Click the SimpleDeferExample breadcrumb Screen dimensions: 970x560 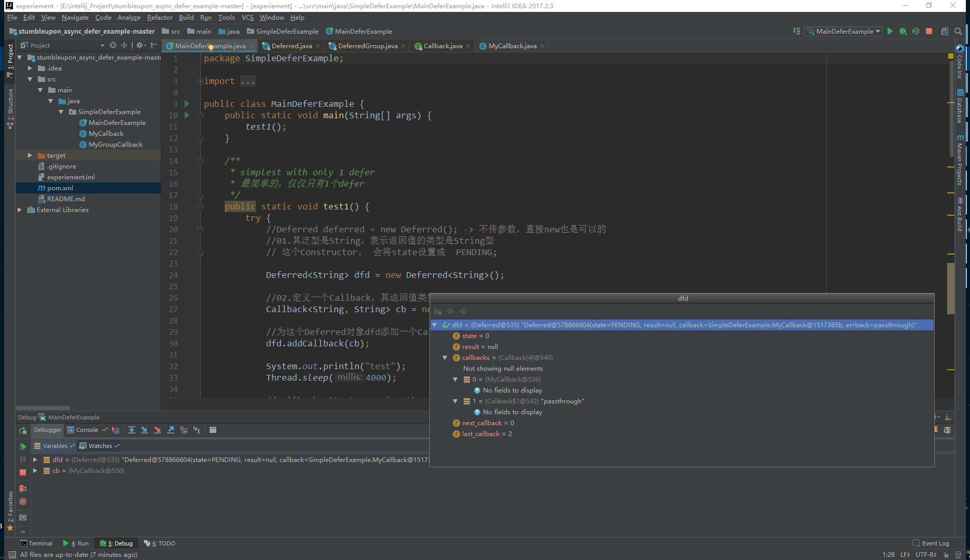tap(282, 32)
